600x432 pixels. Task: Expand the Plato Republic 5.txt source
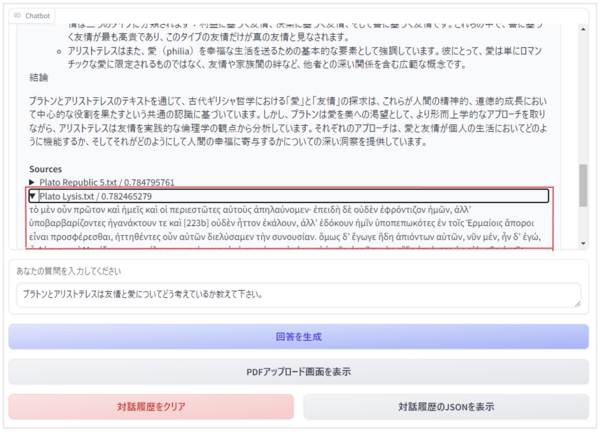point(102,182)
